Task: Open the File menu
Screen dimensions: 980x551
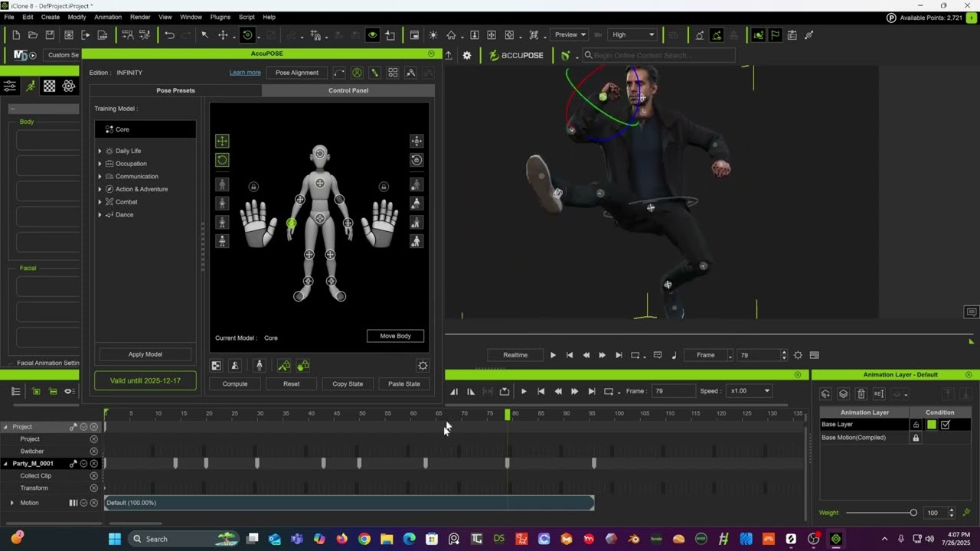Action: pos(9,17)
